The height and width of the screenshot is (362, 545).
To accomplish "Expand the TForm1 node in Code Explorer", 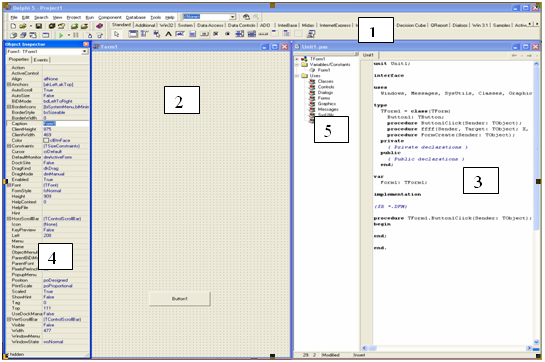I will 297,59.
